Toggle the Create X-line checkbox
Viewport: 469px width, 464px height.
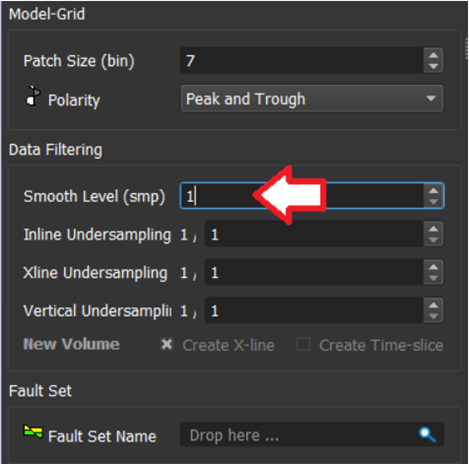(x=166, y=344)
